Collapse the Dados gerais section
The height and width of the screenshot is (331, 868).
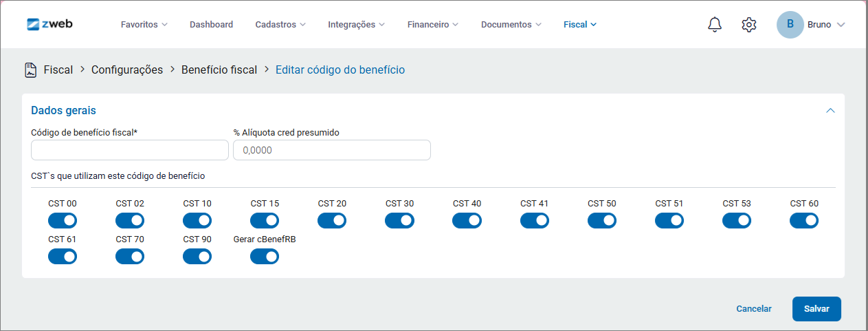[830, 110]
